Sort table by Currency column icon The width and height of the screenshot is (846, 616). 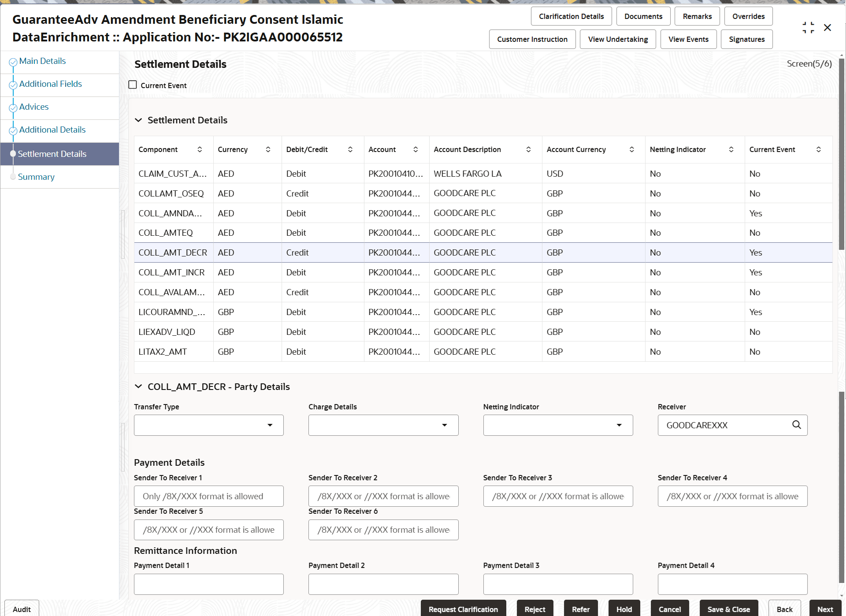(x=268, y=149)
